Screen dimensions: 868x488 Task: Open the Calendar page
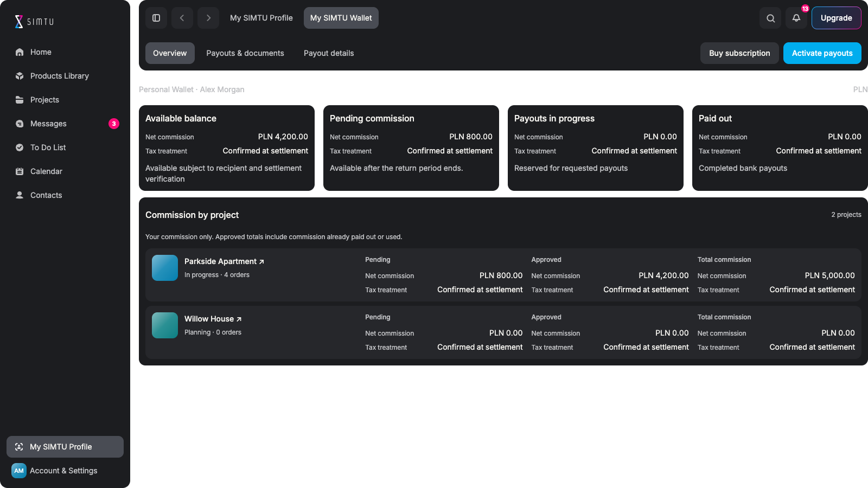point(65,171)
